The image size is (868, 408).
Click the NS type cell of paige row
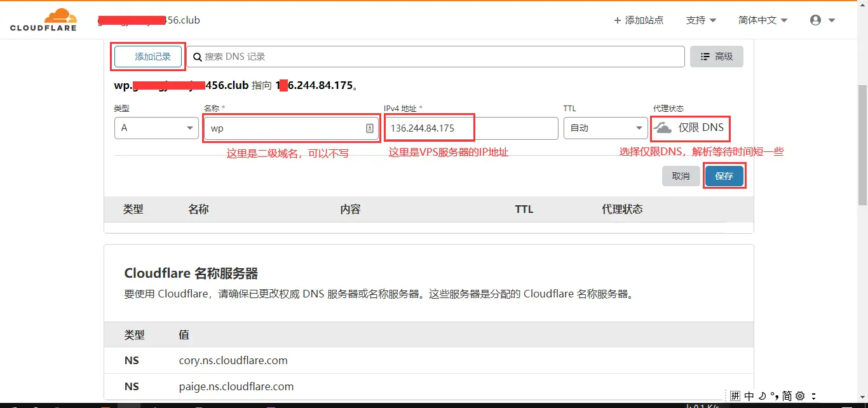click(x=132, y=386)
